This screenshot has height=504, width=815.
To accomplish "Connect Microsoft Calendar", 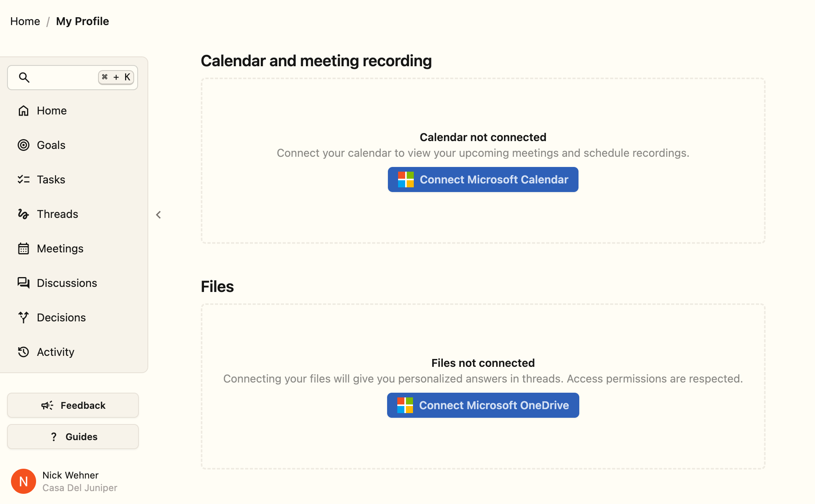I will (x=483, y=179).
